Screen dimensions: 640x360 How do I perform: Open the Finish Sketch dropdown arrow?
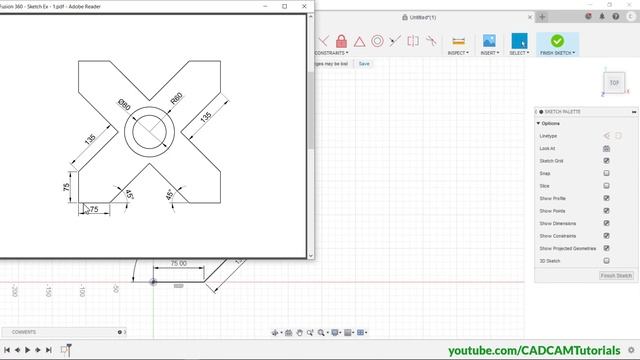(x=573, y=53)
